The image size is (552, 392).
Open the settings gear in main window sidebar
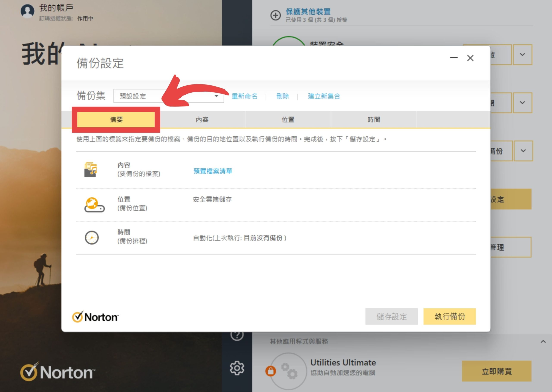pos(237,368)
